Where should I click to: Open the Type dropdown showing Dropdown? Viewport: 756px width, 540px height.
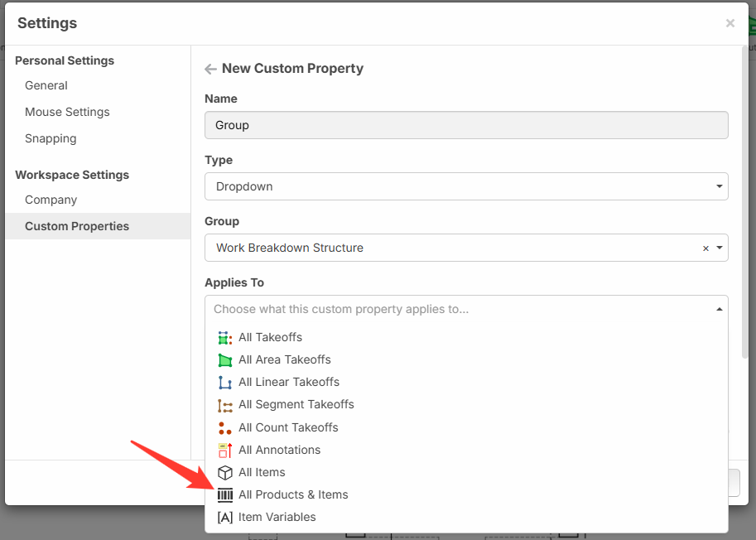point(466,186)
